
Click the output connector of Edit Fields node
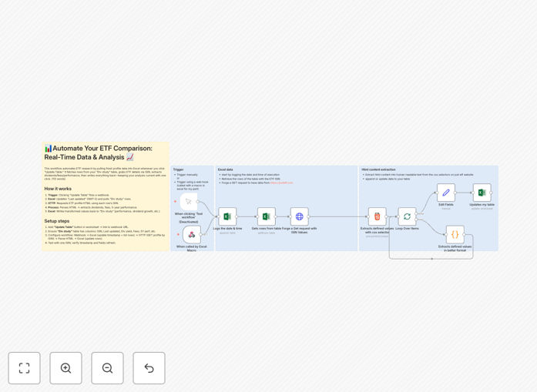click(x=455, y=193)
